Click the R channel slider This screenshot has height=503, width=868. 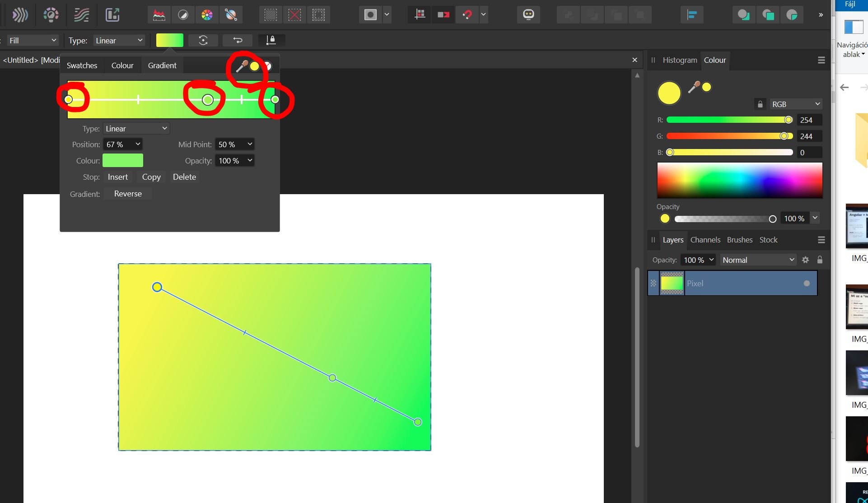[729, 120]
